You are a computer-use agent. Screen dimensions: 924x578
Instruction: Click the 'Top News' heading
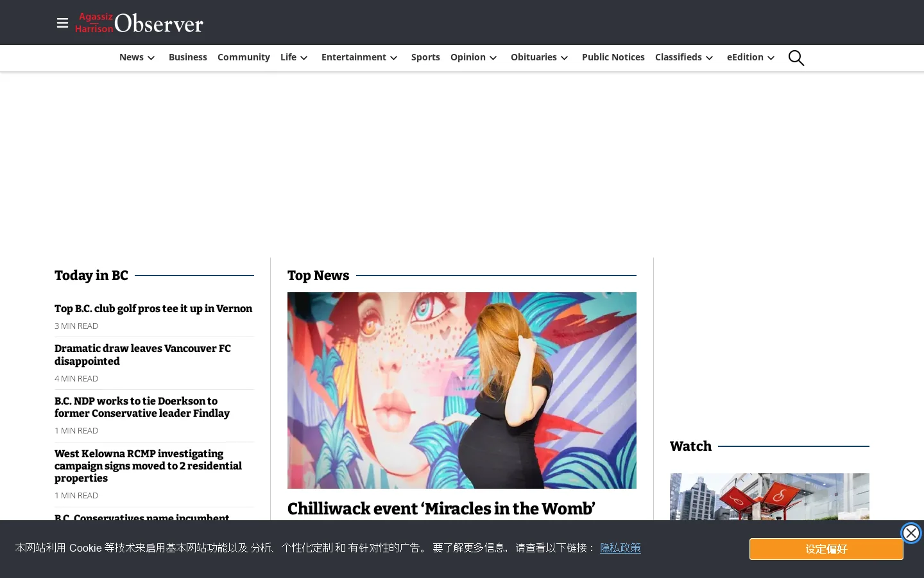point(318,276)
